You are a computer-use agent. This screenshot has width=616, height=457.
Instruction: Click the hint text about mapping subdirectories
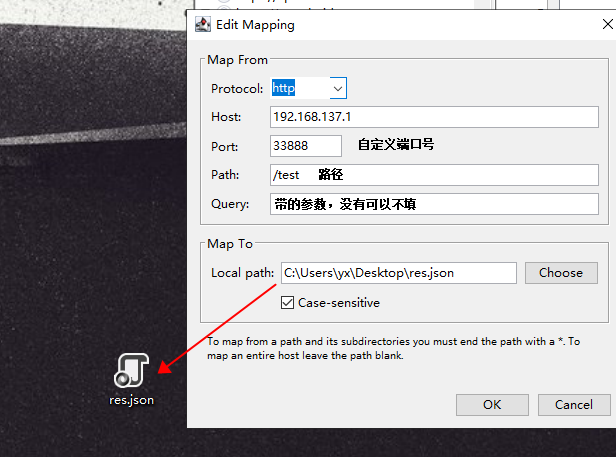394,349
